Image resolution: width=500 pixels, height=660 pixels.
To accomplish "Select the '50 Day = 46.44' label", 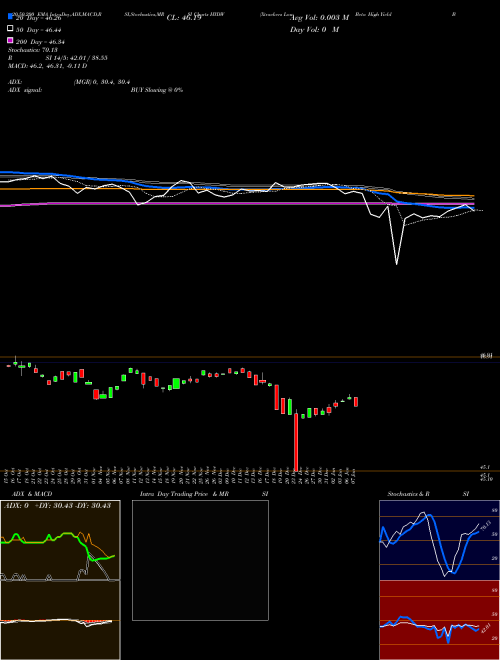I will 39,30.
